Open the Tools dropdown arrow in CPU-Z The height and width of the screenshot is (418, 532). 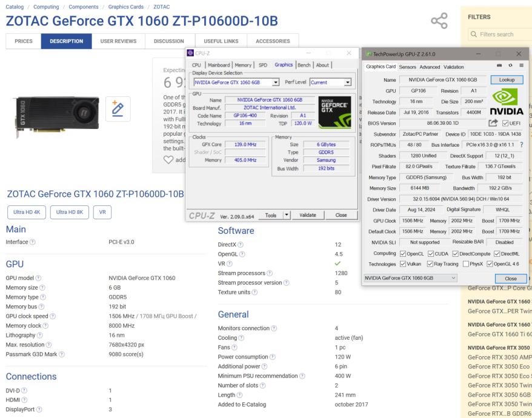[287, 215]
